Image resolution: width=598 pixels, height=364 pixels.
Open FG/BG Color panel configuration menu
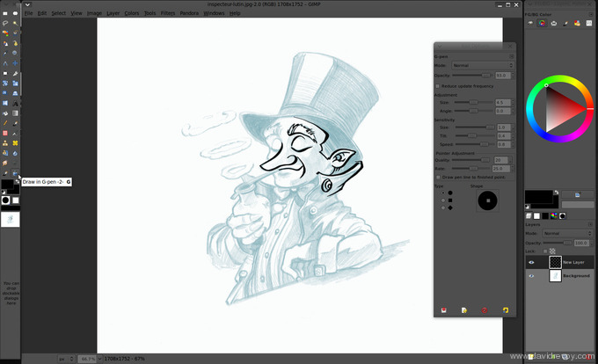coord(591,14)
